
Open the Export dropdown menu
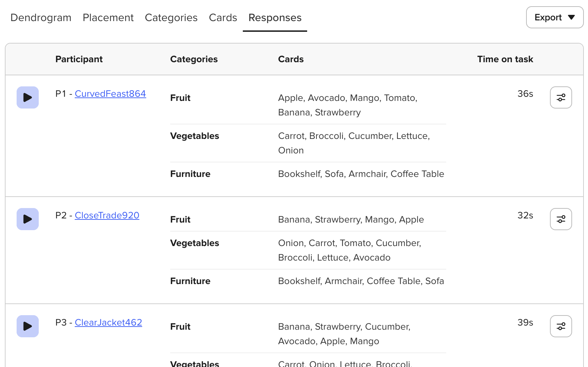click(x=555, y=17)
